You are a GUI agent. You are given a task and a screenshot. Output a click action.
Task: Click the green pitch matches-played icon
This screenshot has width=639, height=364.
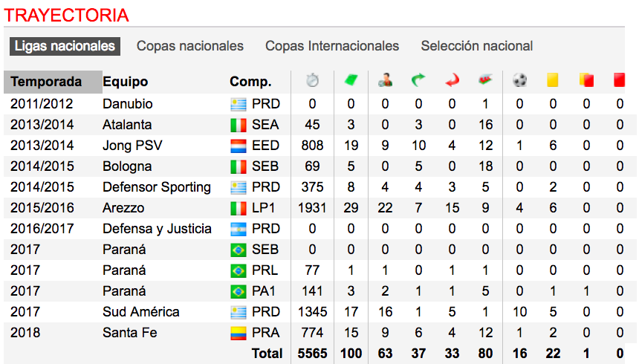[x=351, y=80]
